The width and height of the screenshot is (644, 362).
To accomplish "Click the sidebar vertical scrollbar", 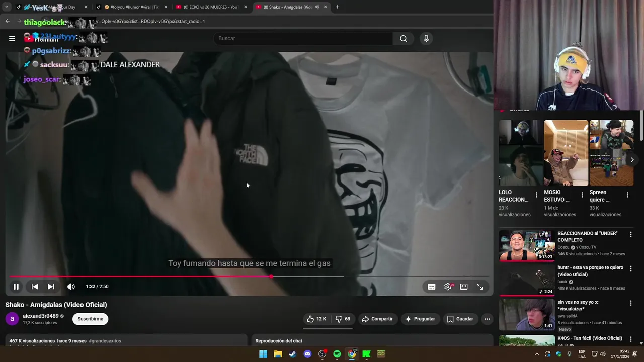I will coord(641,126).
